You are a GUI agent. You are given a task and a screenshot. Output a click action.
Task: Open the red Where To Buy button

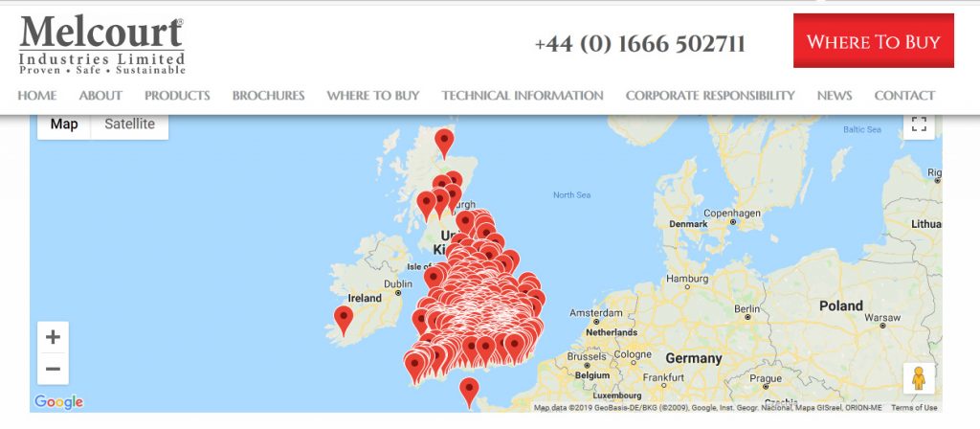873,40
